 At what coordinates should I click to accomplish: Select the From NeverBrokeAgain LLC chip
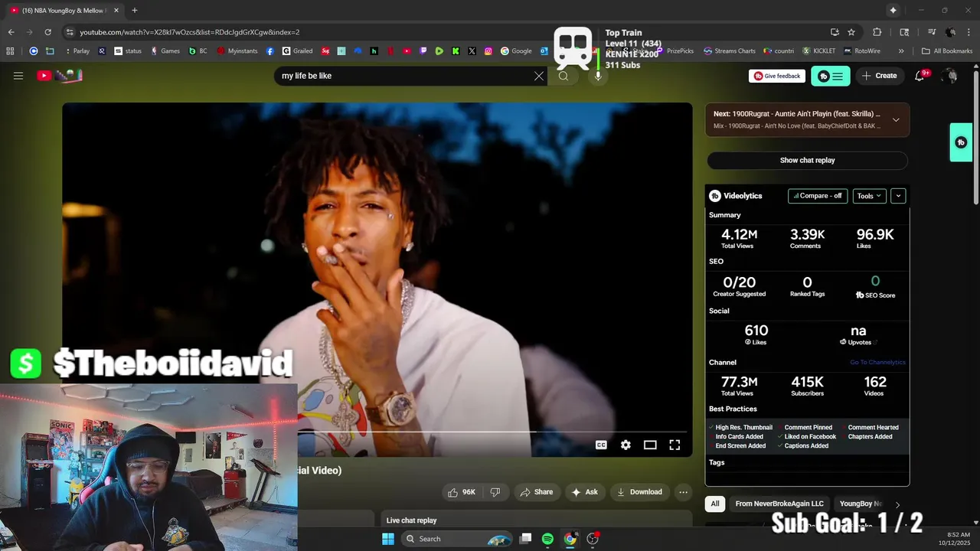tap(779, 504)
